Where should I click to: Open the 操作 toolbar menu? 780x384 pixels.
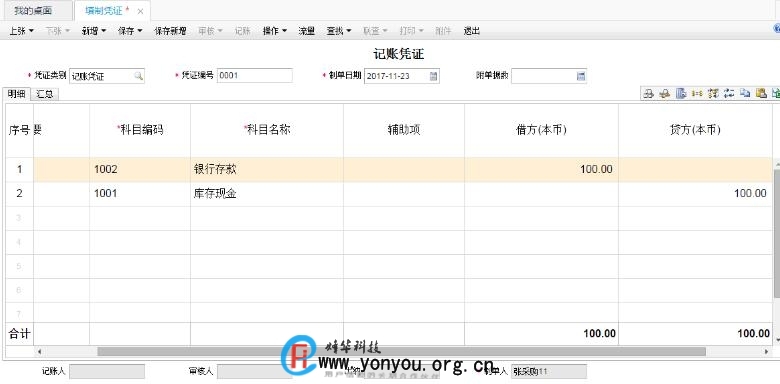tap(275, 31)
